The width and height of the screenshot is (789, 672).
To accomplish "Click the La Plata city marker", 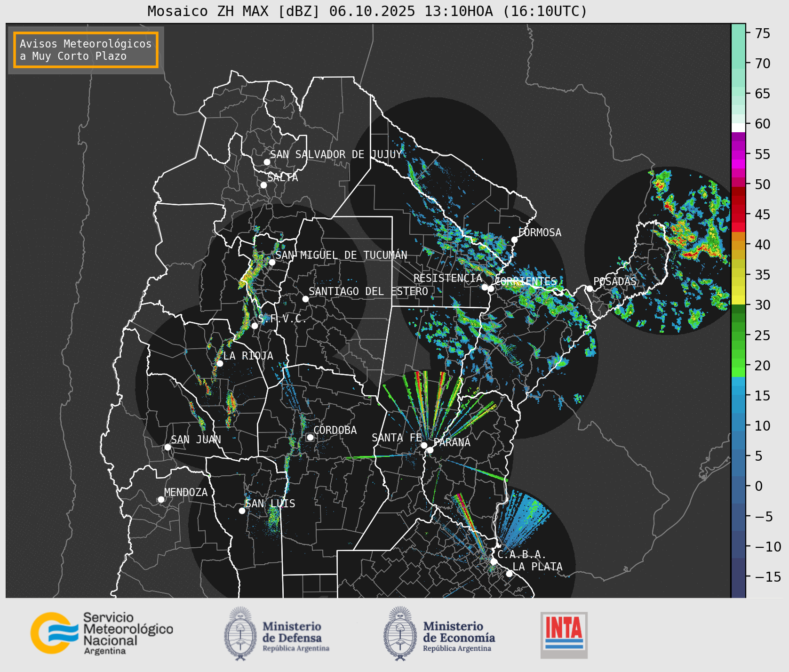I will (x=509, y=573).
